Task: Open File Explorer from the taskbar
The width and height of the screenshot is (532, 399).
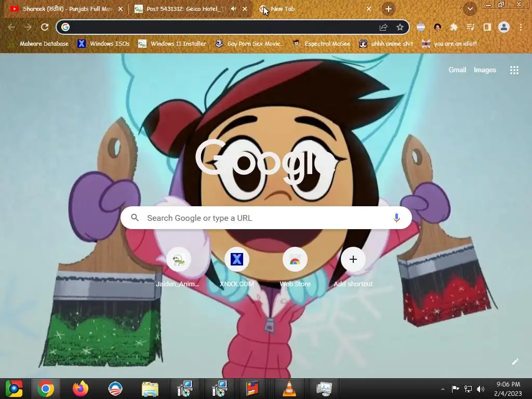Action: (x=150, y=389)
